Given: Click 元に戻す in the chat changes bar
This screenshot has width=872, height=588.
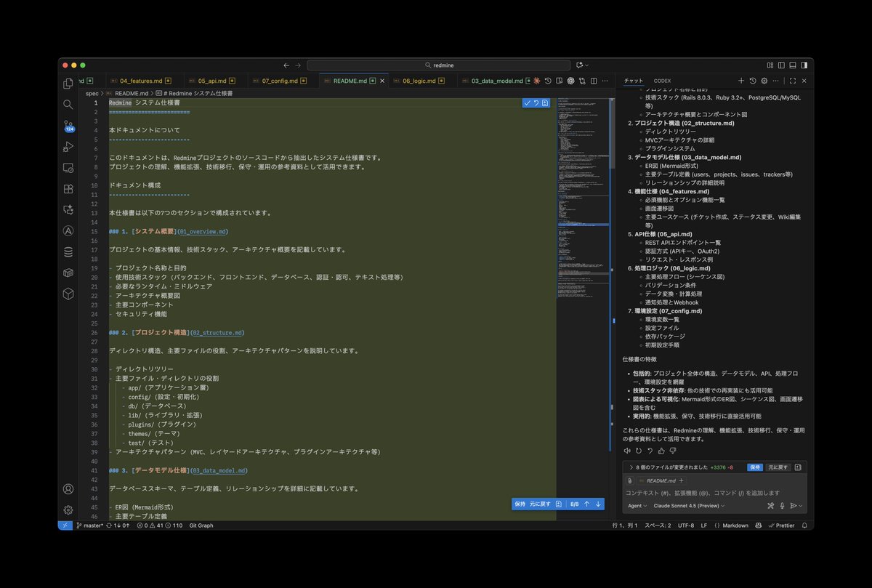Looking at the screenshot, I should pos(778,467).
